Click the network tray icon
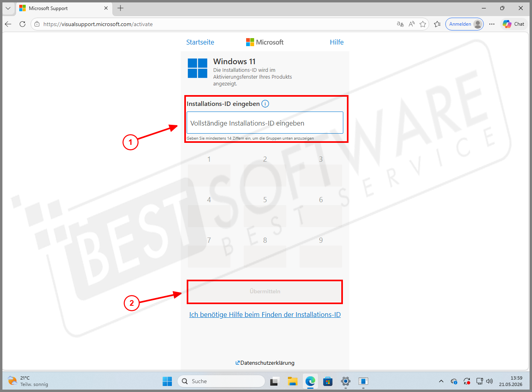Image resolution: width=532 pixels, height=392 pixels. (x=479, y=381)
